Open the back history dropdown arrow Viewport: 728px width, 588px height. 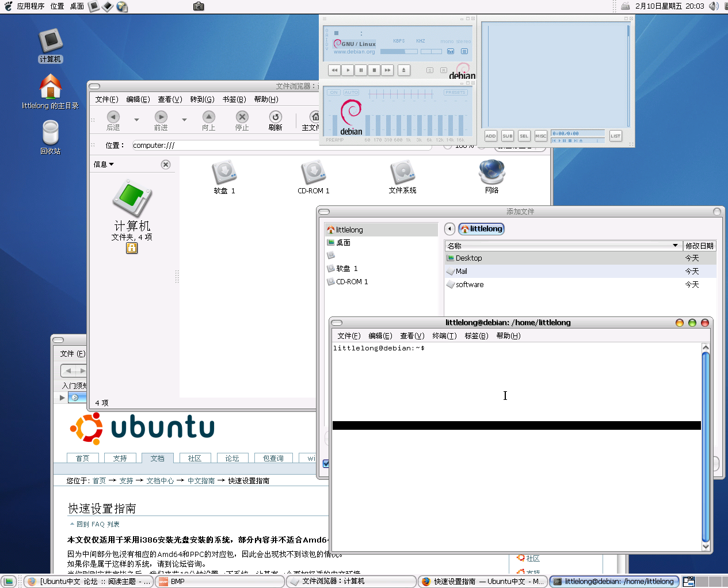pyautogui.click(x=136, y=120)
